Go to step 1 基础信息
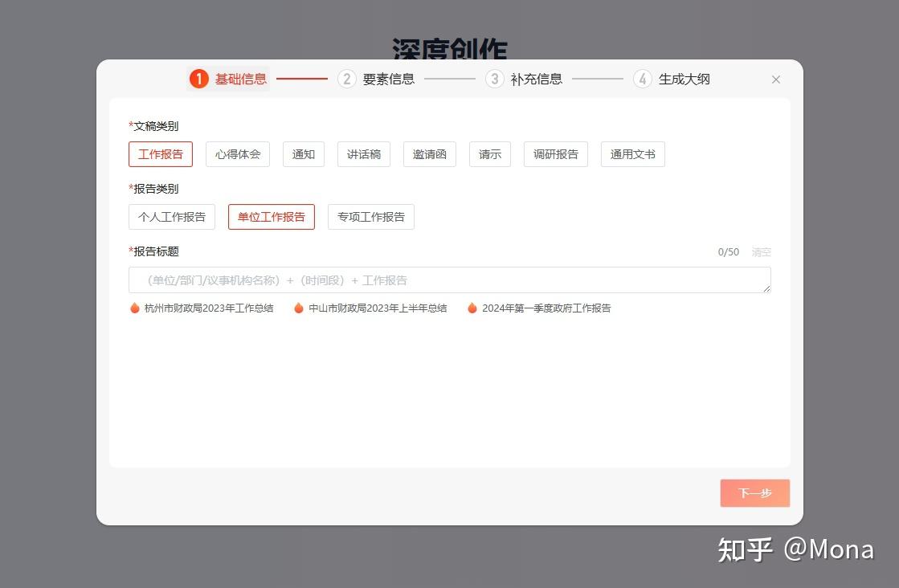The width and height of the screenshot is (899, 588). pos(228,79)
